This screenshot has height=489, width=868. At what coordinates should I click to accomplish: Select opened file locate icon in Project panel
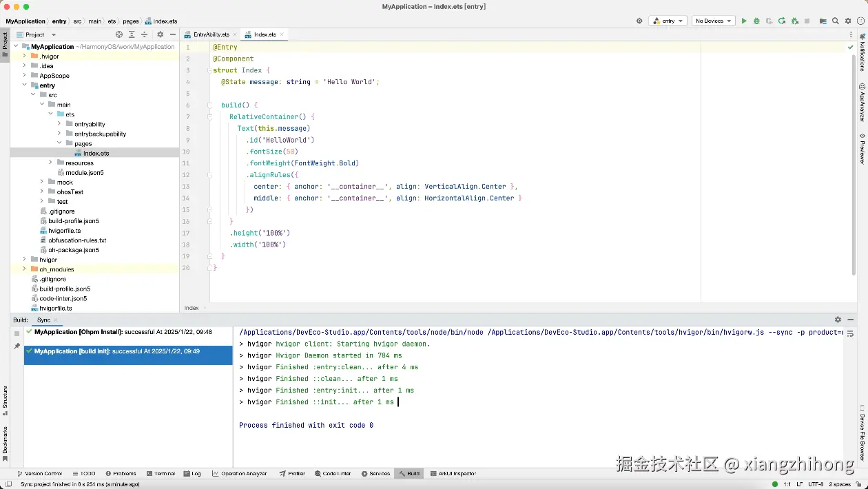119,34
